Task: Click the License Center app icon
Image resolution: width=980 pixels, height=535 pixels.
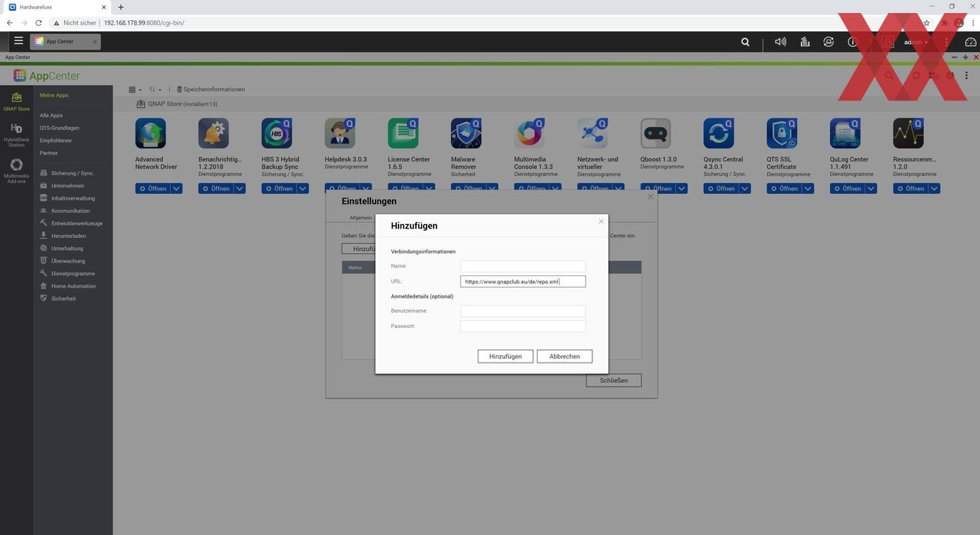Action: click(403, 133)
